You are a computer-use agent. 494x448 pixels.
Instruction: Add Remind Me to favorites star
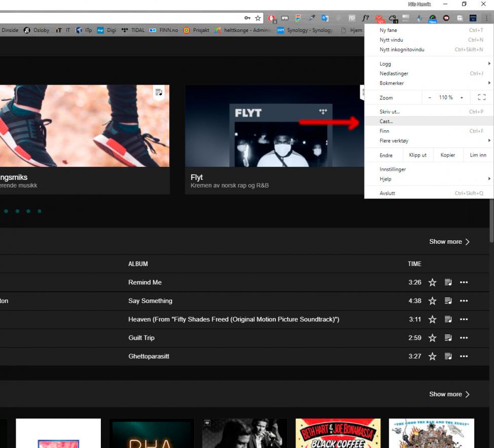(432, 282)
